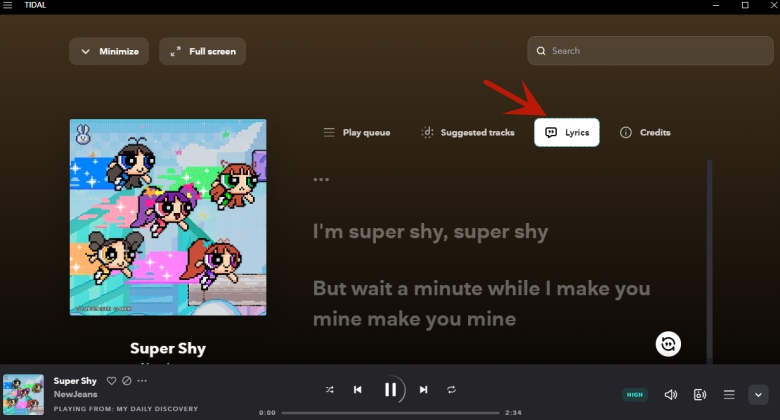Toggle shuffle playback

click(329, 390)
